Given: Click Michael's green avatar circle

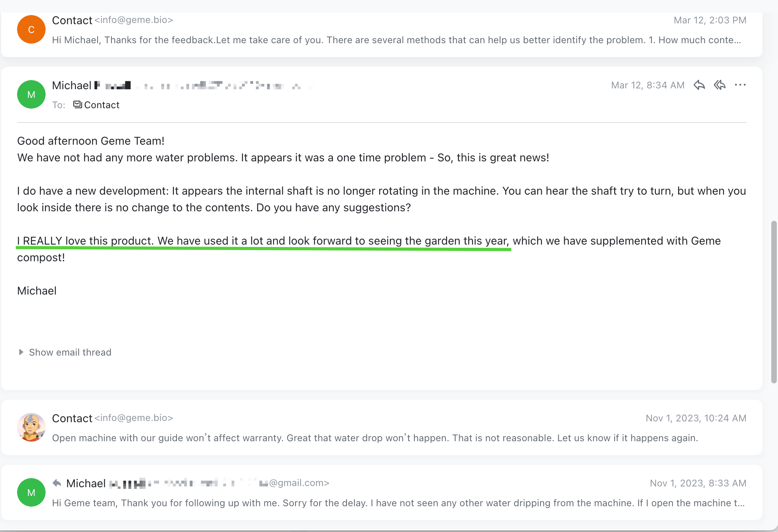Looking at the screenshot, I should coord(31,94).
